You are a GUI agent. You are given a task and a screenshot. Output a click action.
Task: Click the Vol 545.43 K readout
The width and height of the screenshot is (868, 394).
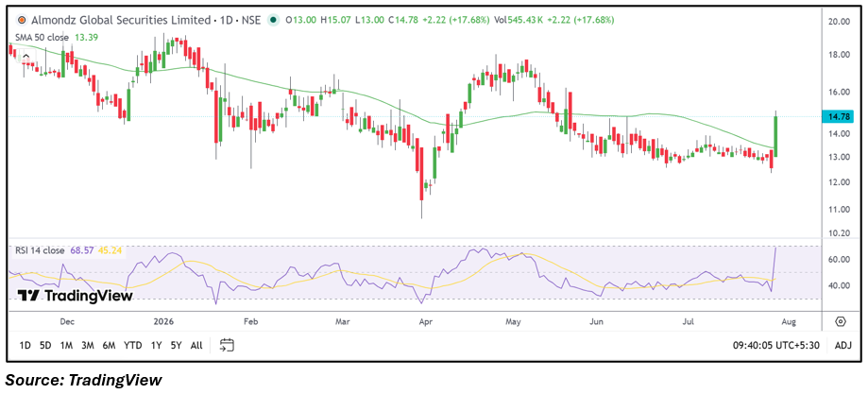519,20
